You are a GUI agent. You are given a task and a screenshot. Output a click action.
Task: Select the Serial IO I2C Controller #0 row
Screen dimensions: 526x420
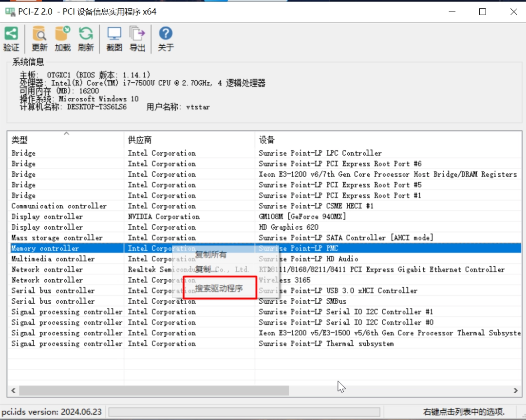point(265,322)
